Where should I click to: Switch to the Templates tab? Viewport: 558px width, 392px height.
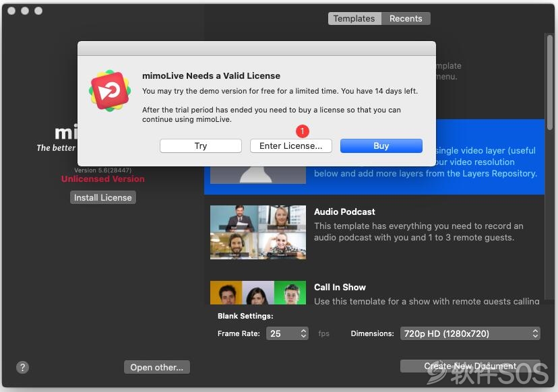[354, 18]
